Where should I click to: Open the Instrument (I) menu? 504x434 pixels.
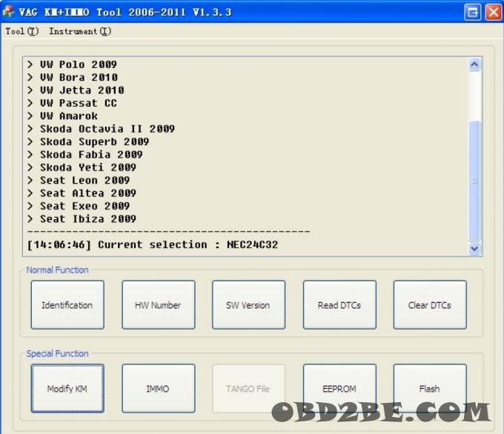pos(80,31)
